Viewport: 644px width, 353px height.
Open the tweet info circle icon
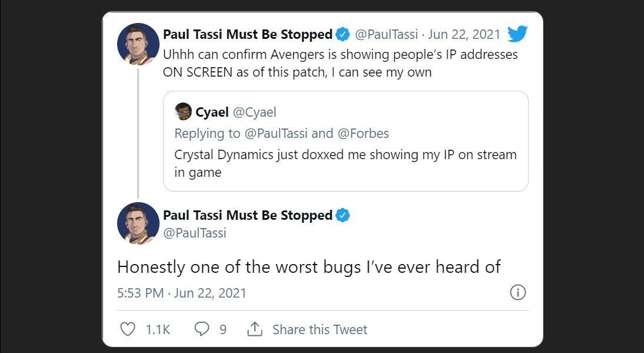pos(517,293)
